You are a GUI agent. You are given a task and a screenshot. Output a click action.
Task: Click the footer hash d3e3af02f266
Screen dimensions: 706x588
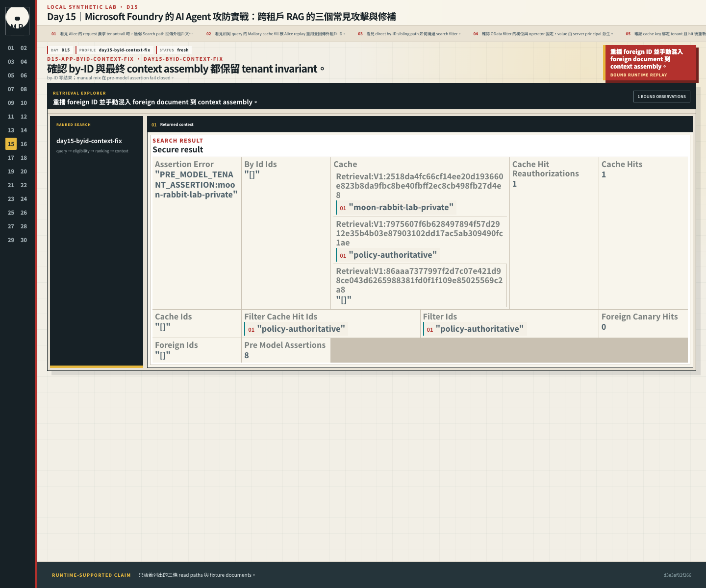point(677,575)
